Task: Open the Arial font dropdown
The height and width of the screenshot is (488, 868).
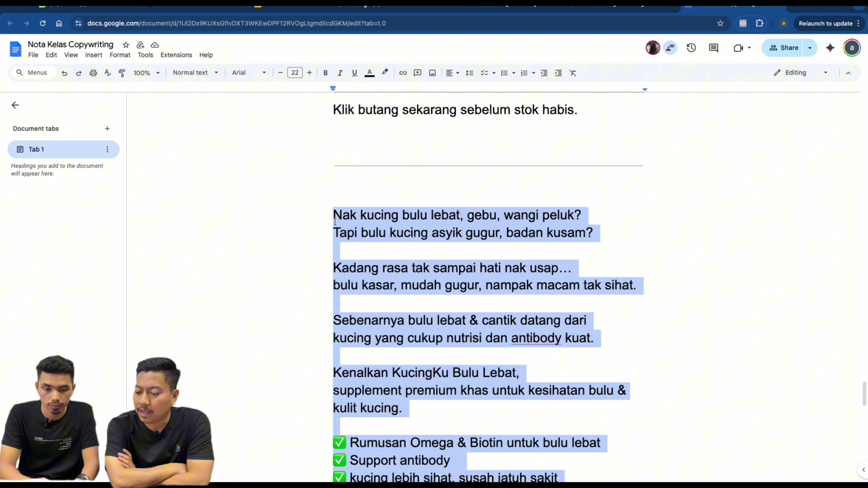Action: 249,73
